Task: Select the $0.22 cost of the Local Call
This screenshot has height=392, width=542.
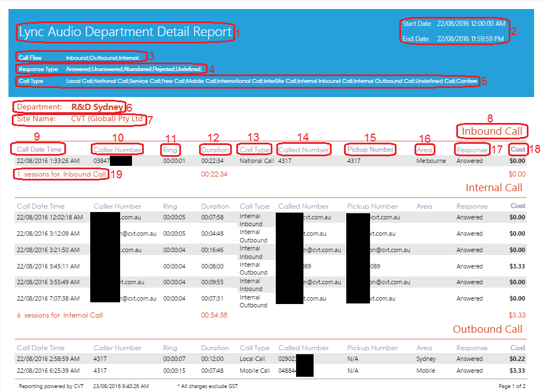Action: [517, 359]
